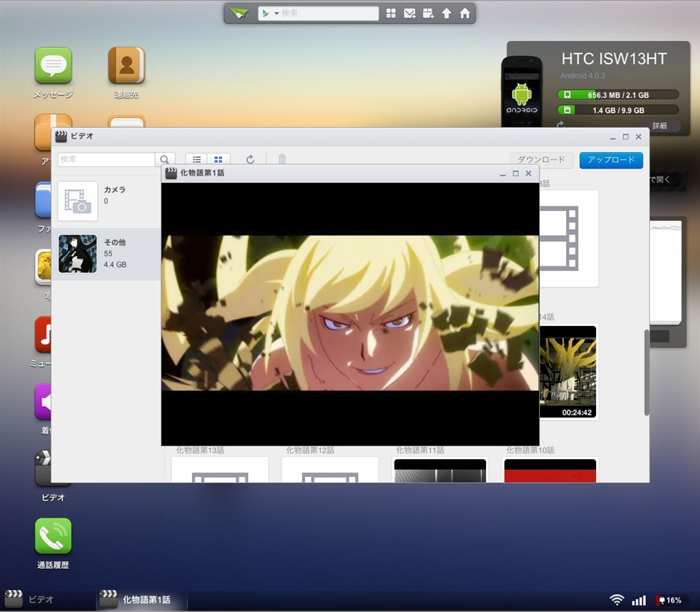Open the メッセージ messages app
700x612 pixels.
53,66
